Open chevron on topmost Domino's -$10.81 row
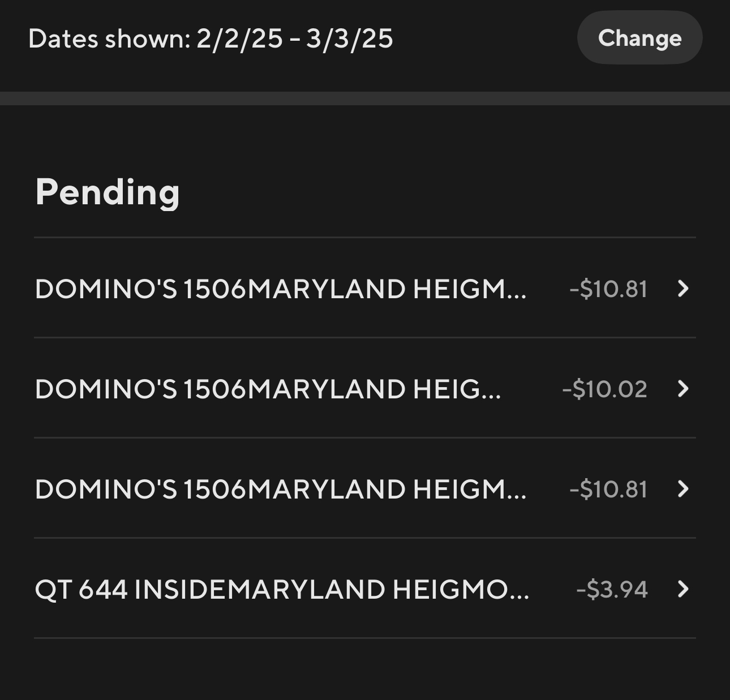The width and height of the screenshot is (730, 700). [x=683, y=289]
